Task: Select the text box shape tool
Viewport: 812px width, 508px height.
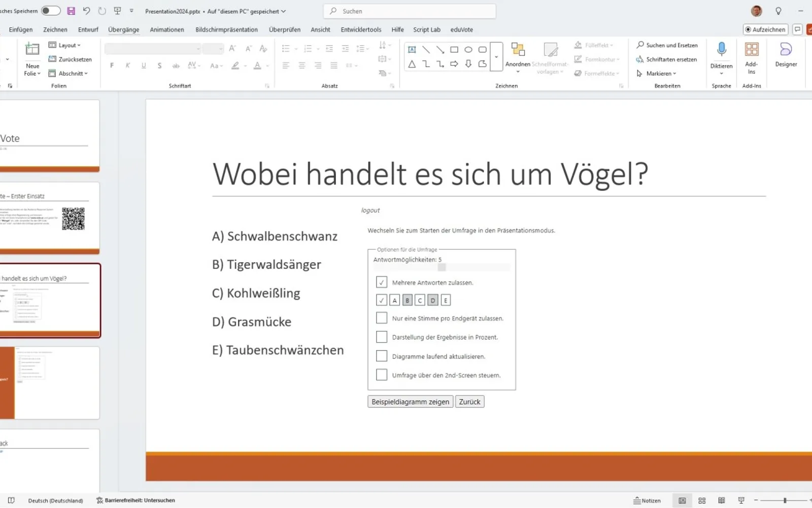Action: click(412, 49)
